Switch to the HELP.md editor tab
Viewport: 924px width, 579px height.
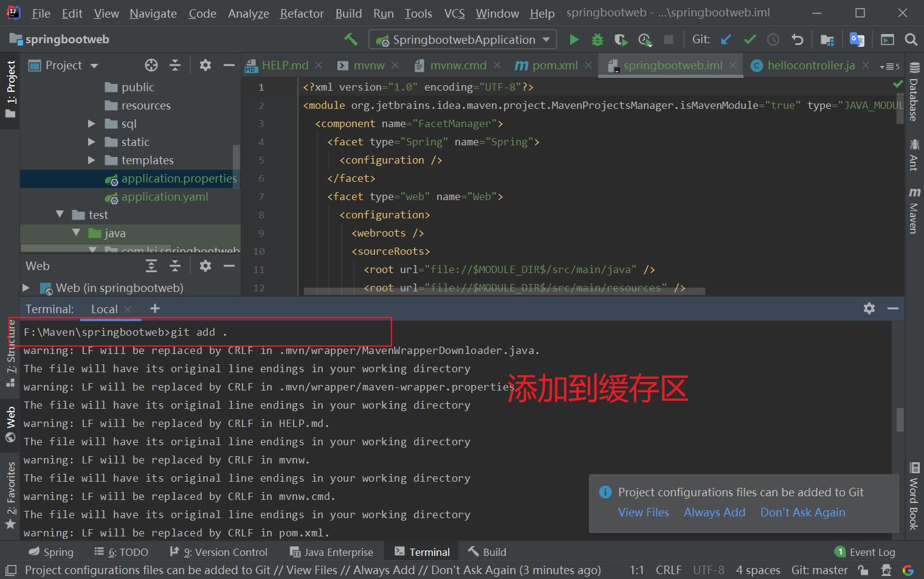277,65
